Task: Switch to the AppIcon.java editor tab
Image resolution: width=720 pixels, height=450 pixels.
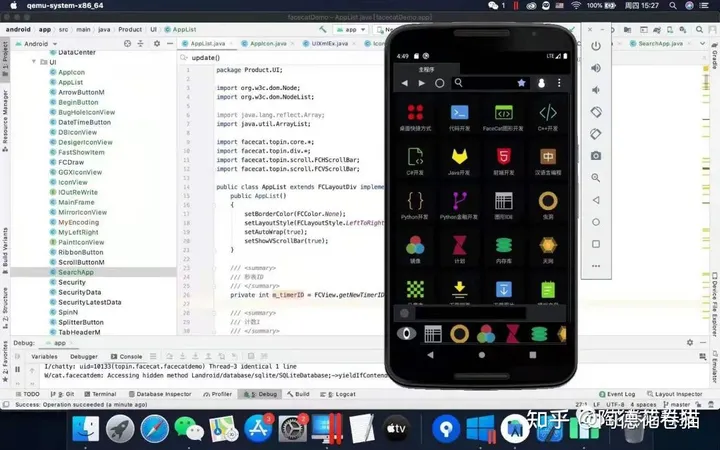Action: tap(267, 43)
